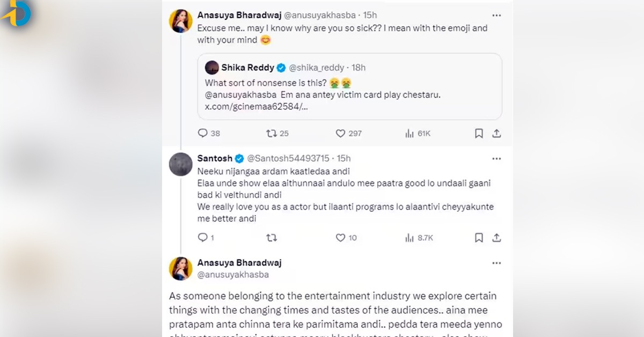
Task: Share Anasuya's top tweet
Action: pos(497,133)
